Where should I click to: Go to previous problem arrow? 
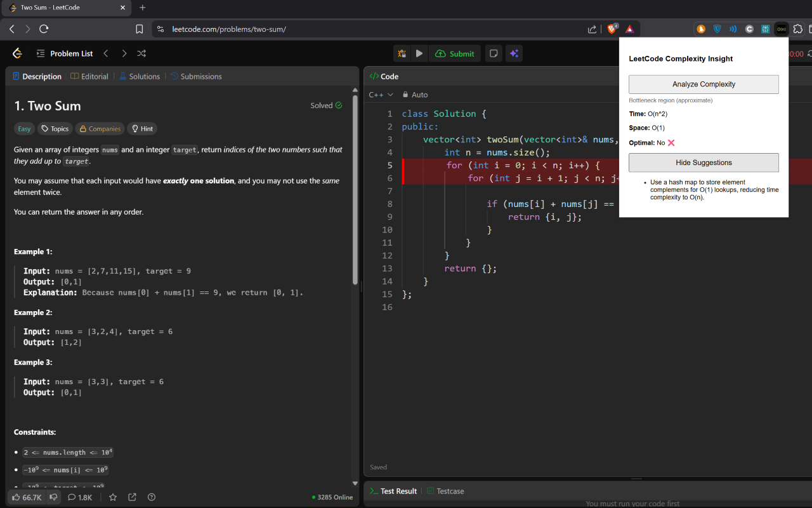coord(106,53)
